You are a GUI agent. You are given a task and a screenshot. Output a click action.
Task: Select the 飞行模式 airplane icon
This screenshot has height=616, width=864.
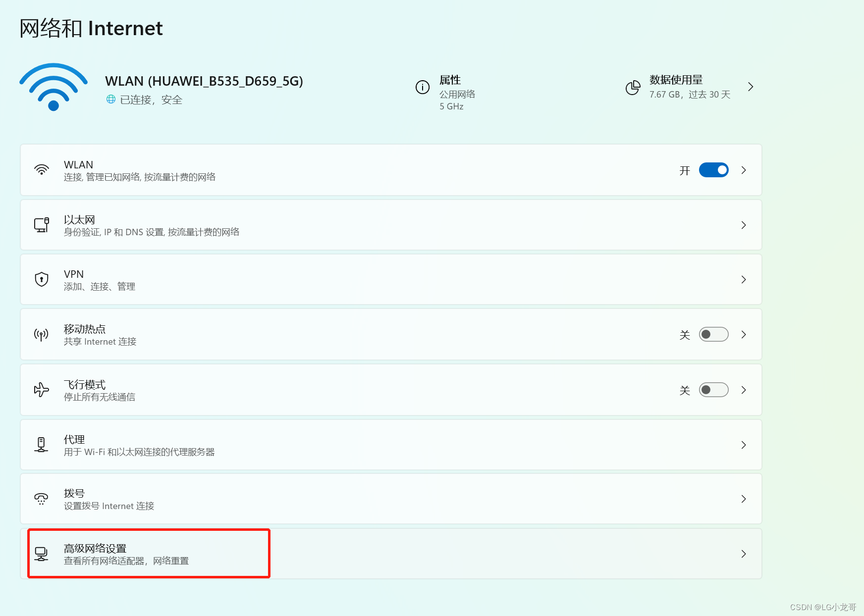pyautogui.click(x=41, y=390)
